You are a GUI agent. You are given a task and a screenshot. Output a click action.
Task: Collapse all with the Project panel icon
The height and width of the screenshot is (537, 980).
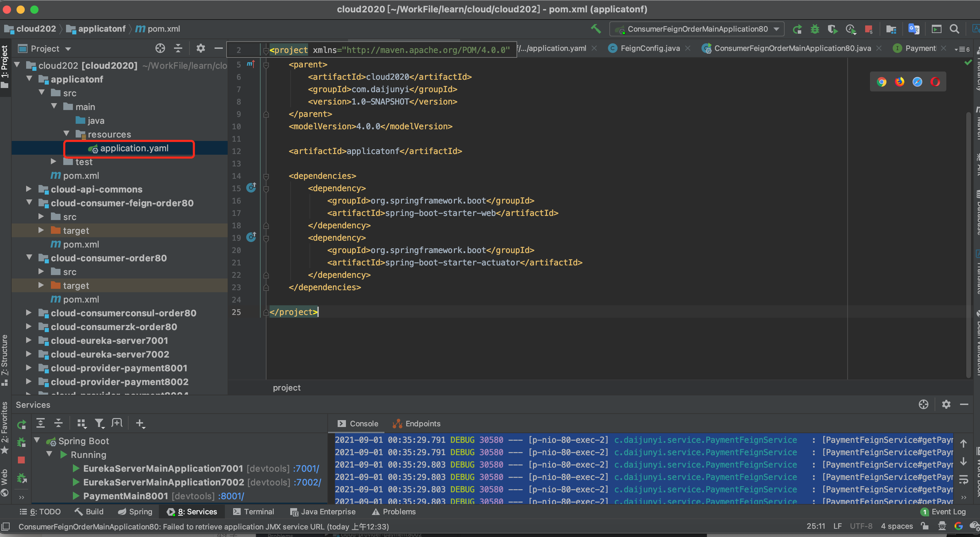pos(178,48)
